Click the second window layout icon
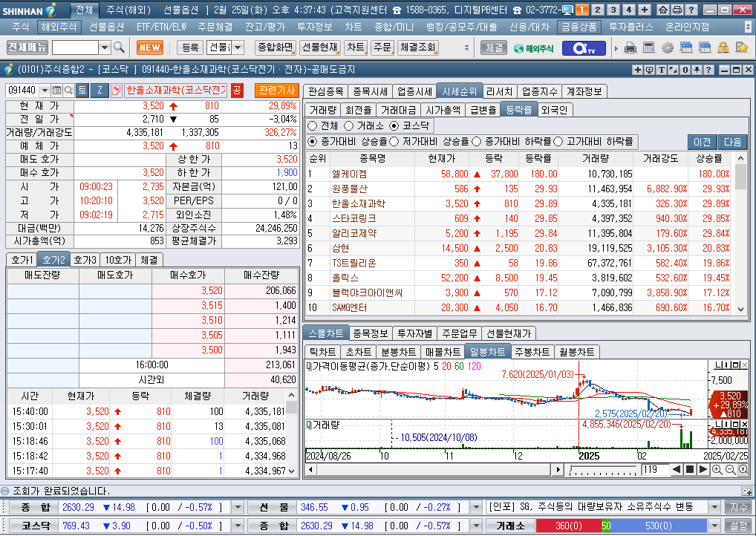The height and width of the screenshot is (536, 756). [705, 48]
